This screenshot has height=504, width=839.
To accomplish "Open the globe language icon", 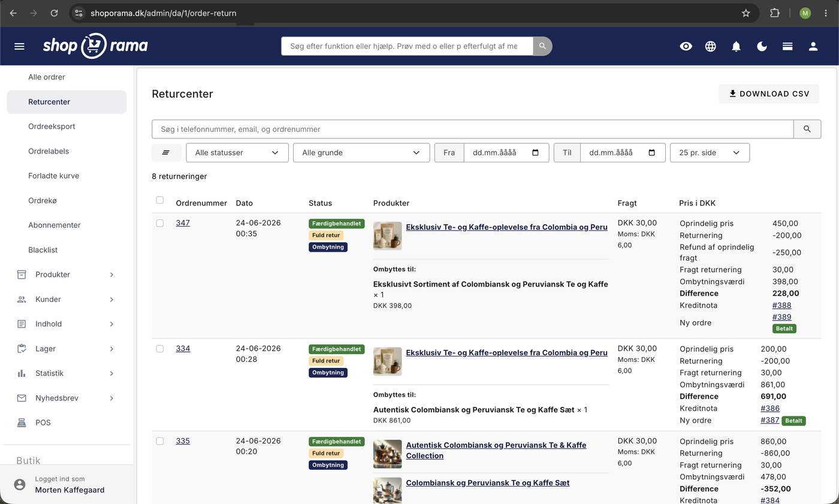I will click(711, 46).
